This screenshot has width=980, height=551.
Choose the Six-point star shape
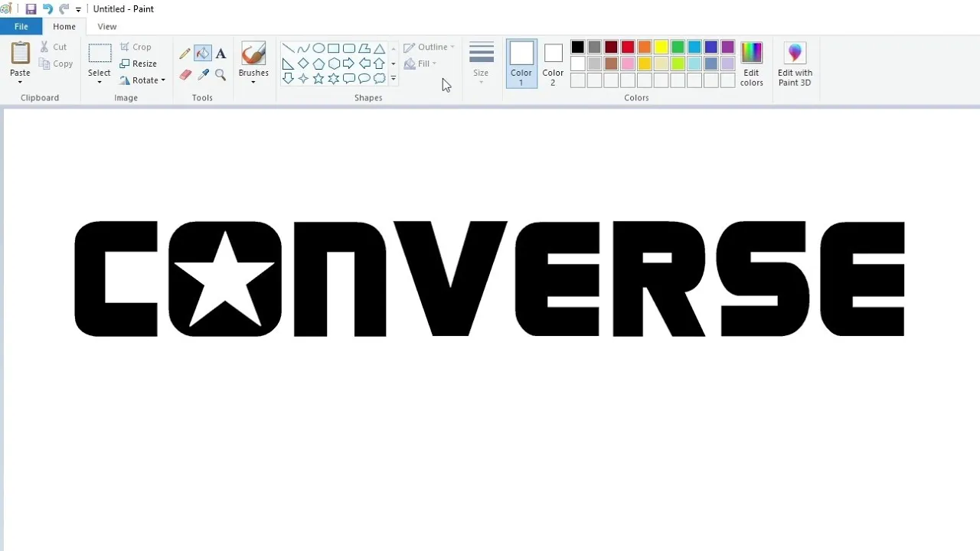point(334,78)
